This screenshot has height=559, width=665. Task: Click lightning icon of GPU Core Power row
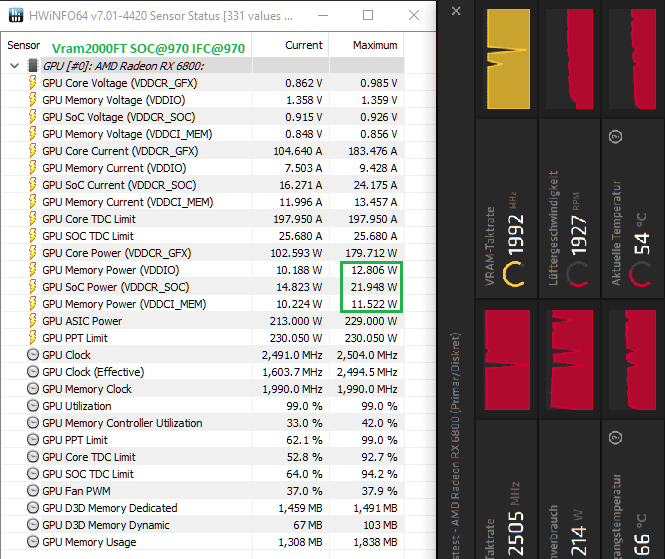33,253
